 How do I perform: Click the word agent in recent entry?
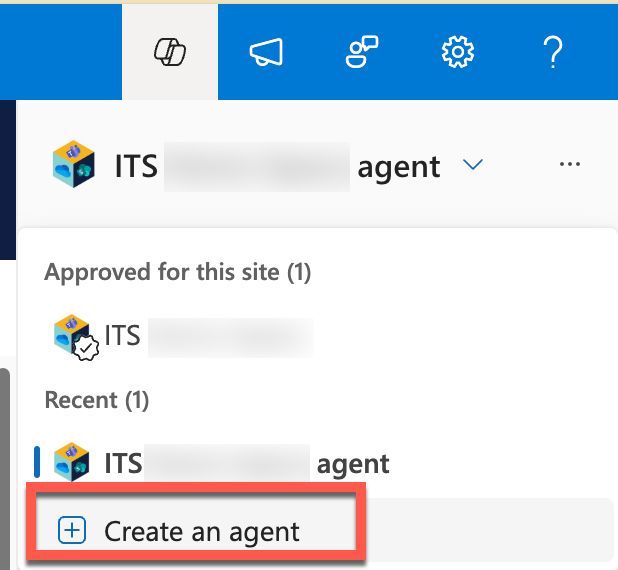(353, 464)
